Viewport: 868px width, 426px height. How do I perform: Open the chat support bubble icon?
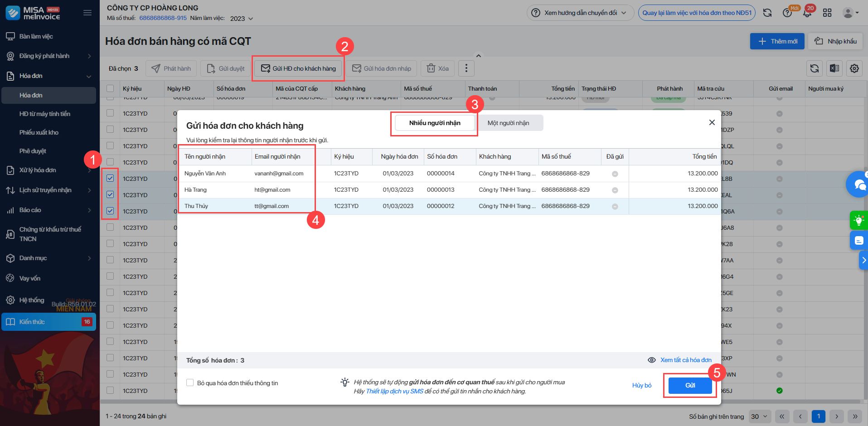(x=858, y=184)
